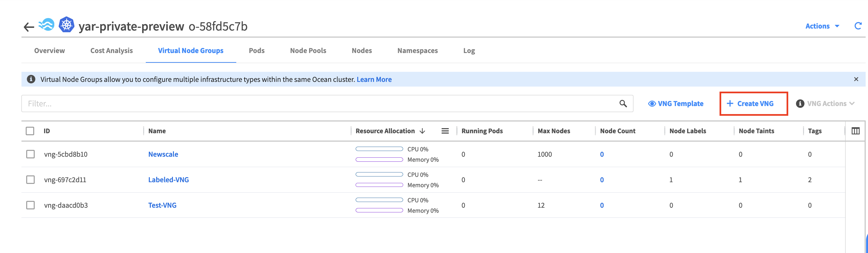Click the Kubernetes helm wheel icon
The height and width of the screenshot is (253, 868).
[x=66, y=25]
